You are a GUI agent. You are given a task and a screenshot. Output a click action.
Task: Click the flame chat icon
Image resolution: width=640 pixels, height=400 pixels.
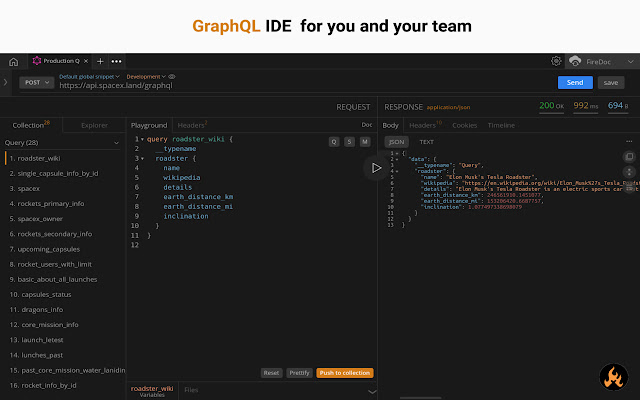(610, 377)
